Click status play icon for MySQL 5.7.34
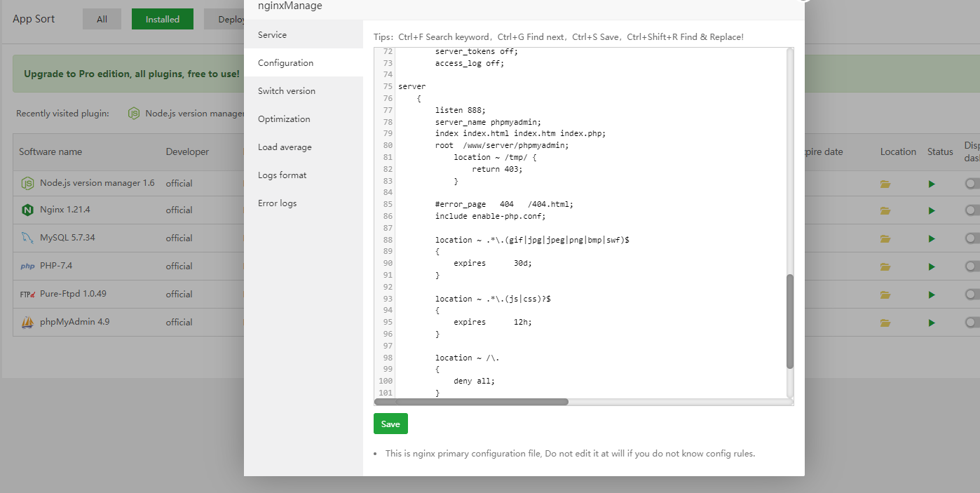This screenshot has height=493, width=980. pos(932,238)
